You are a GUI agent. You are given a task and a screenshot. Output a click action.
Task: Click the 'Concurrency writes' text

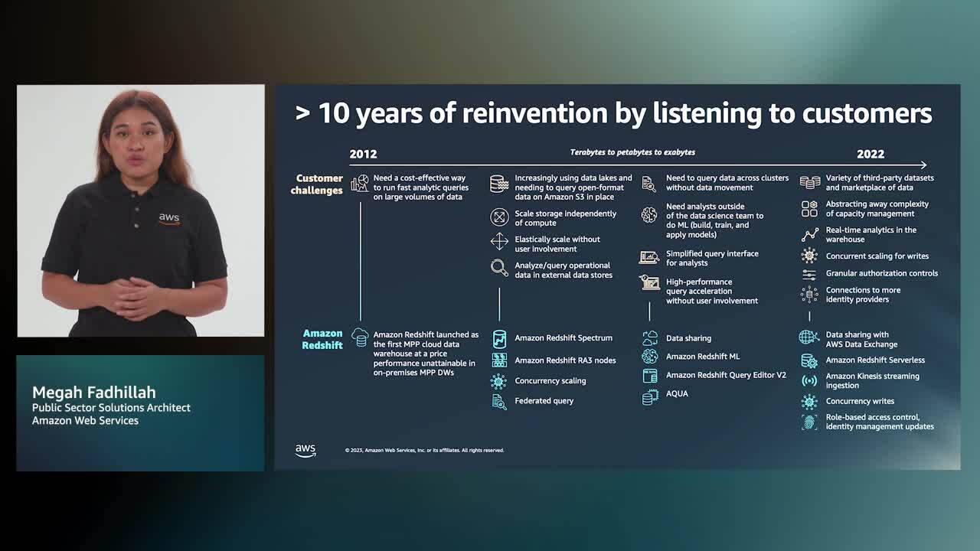(x=860, y=401)
